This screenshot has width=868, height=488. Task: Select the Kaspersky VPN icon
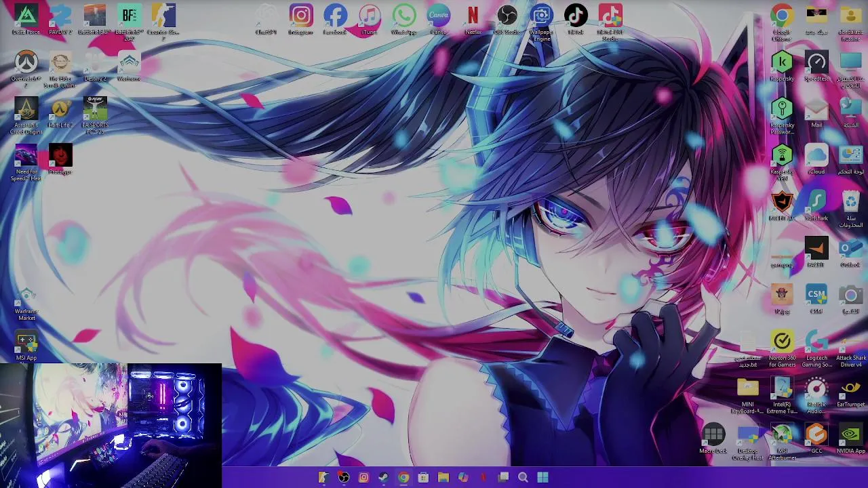[x=782, y=163]
